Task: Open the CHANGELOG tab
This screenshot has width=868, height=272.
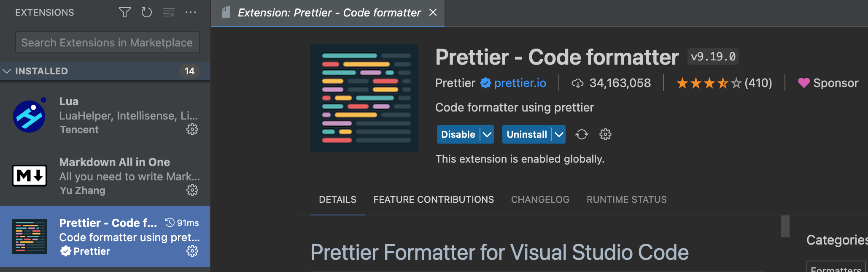Action: 540,199
